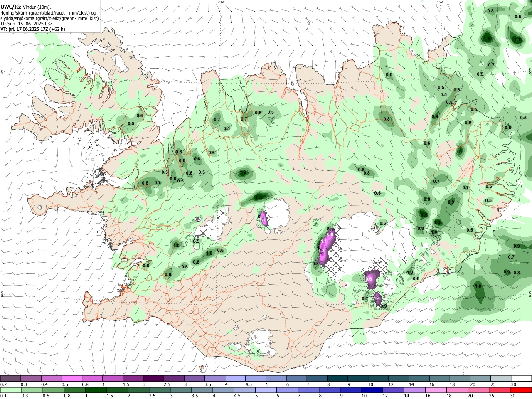Click the 'rigning/skúrir' description line

[x=49, y=12]
